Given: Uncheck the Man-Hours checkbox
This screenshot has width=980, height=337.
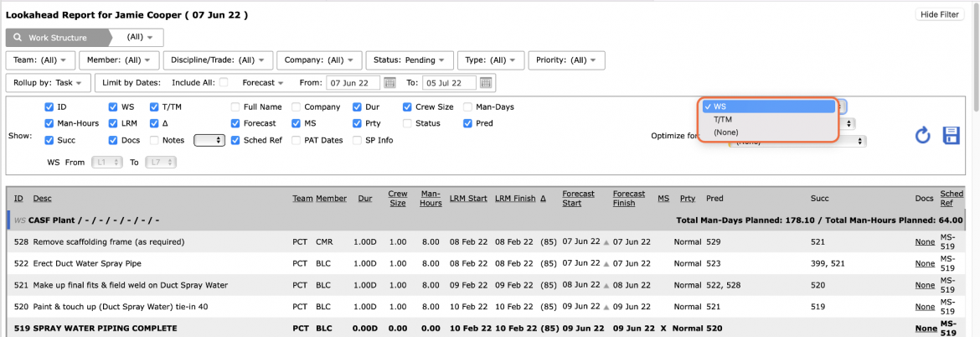Looking at the screenshot, I should point(49,123).
